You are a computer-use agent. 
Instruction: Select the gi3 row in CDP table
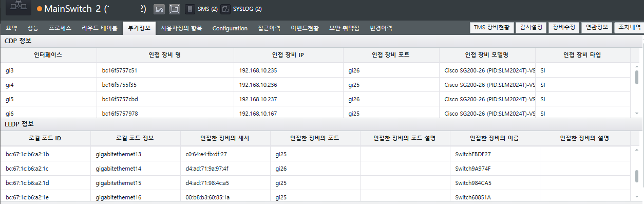click(x=315, y=70)
